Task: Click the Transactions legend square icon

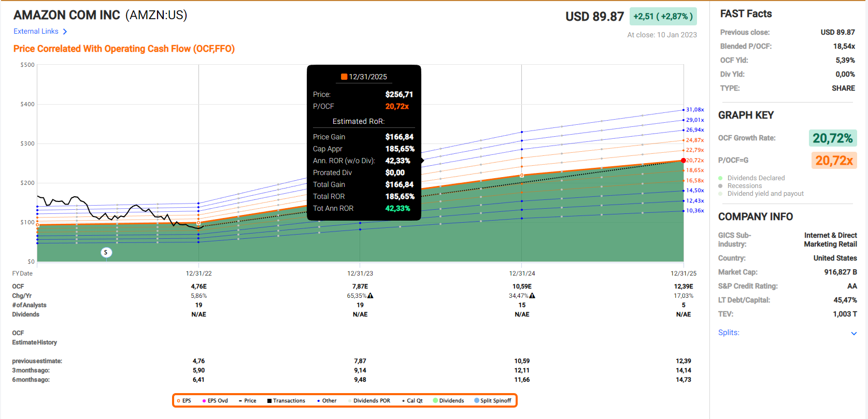Action: (269, 401)
